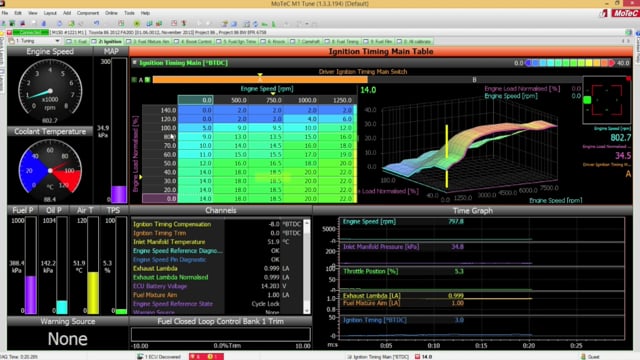Switch to the 6: Knock worksheet tab
Screen dimensions: 640x360
[x=274, y=42]
